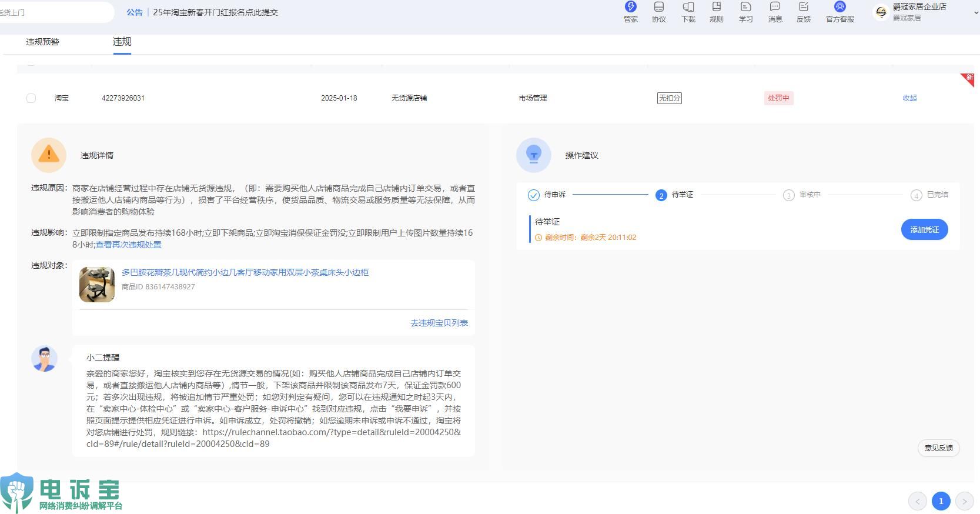
Task: Switch to the 违规预警 tab
Action: [42, 42]
